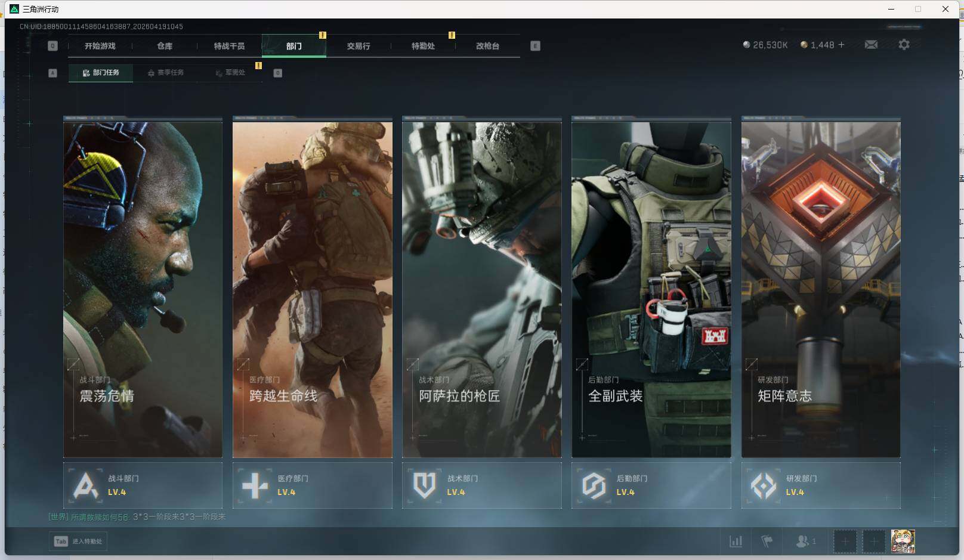Open the statistics bar chart icon
The height and width of the screenshot is (560, 964).
coord(736,542)
